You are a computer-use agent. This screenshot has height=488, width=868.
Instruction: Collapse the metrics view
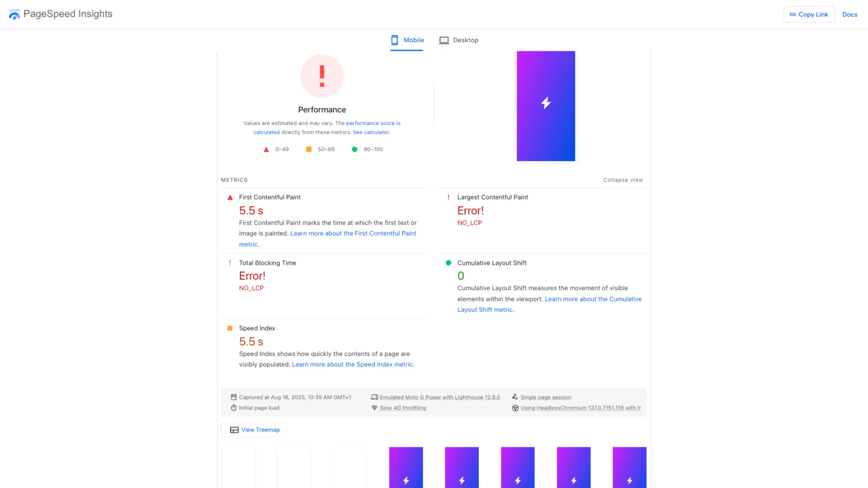point(623,180)
